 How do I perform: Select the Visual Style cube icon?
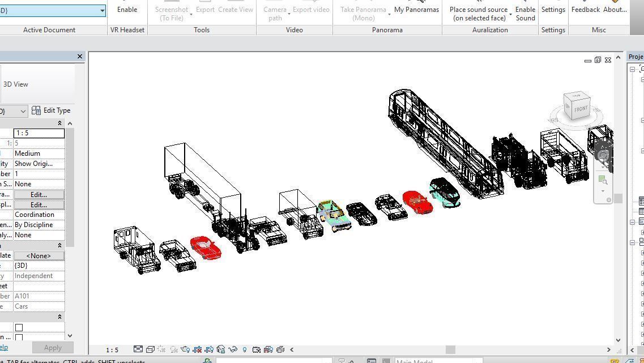click(x=150, y=349)
